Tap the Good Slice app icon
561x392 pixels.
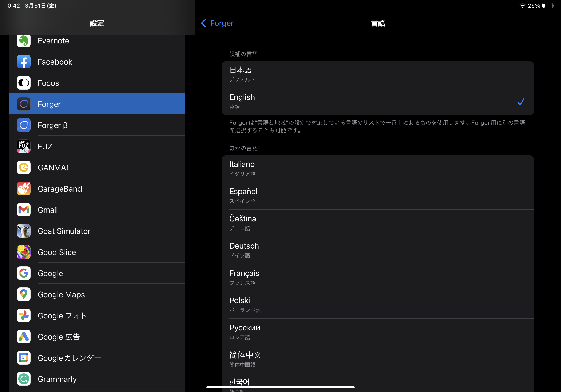point(24,252)
